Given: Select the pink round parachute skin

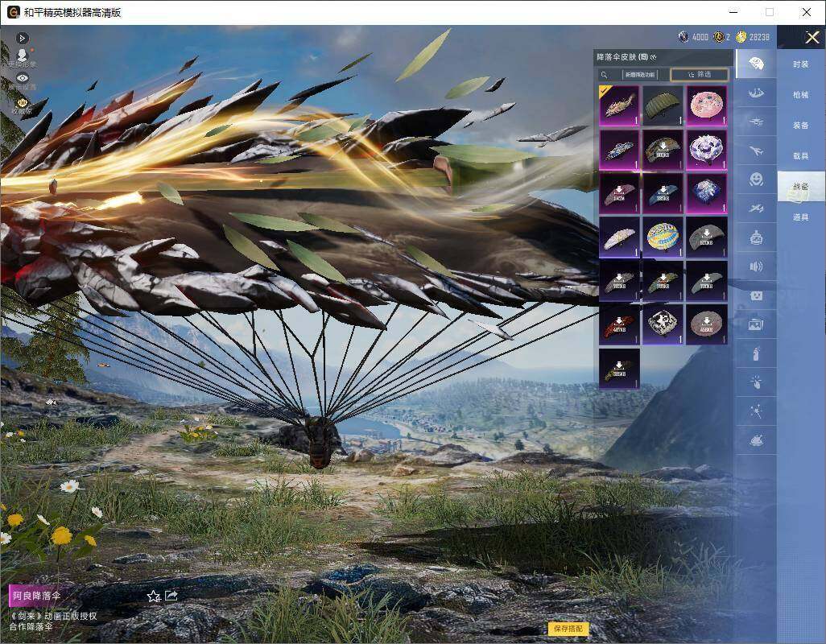Looking at the screenshot, I should pyautogui.click(x=706, y=105).
